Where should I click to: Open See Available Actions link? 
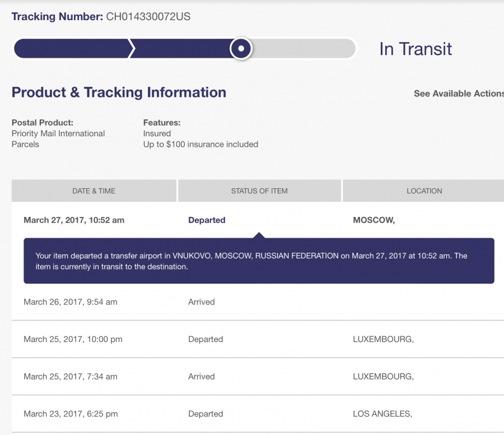point(459,93)
